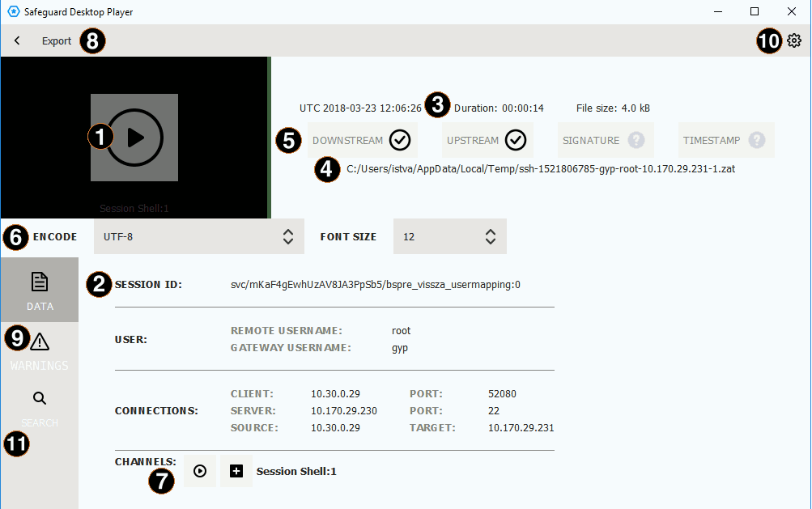Click the .zat file path text
812x509 pixels.
(x=541, y=169)
